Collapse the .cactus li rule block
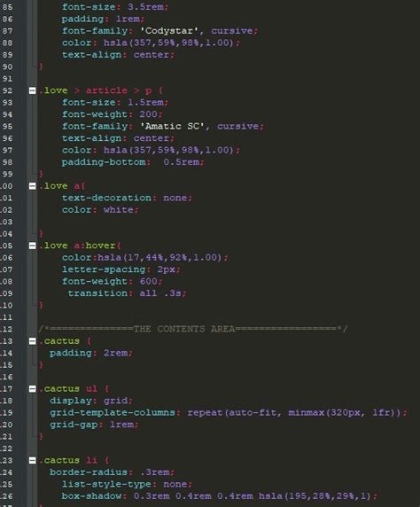This screenshot has width=420, height=507. click(x=32, y=460)
